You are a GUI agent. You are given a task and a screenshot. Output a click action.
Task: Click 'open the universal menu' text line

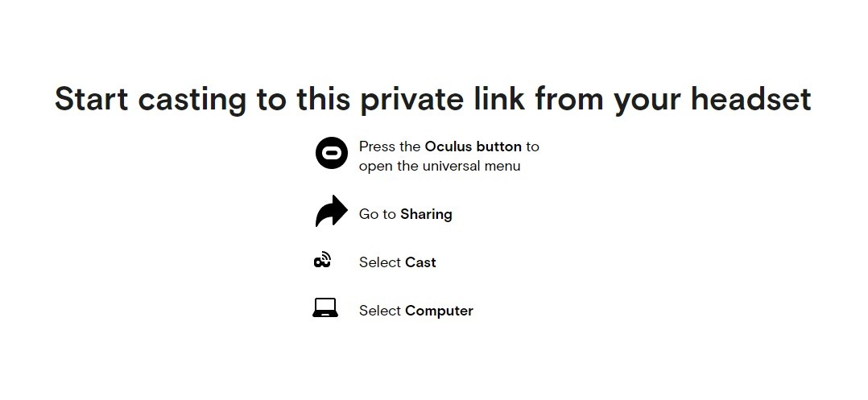[x=440, y=166]
